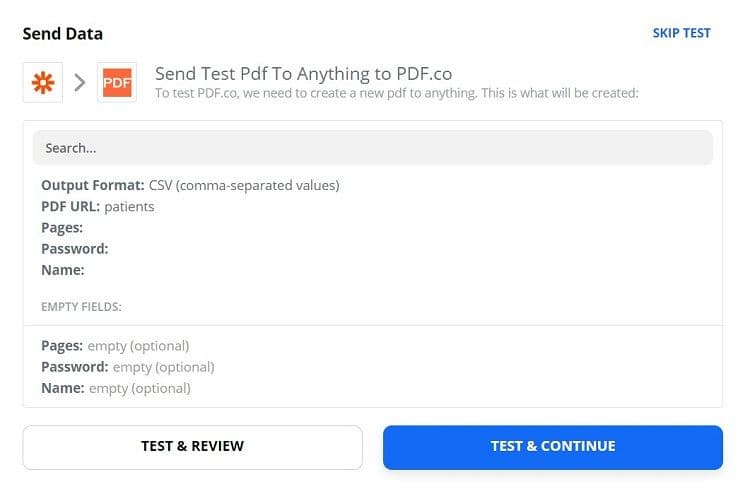Click the Send Data heading
The width and height of the screenshot is (750, 489).
pyautogui.click(x=62, y=34)
